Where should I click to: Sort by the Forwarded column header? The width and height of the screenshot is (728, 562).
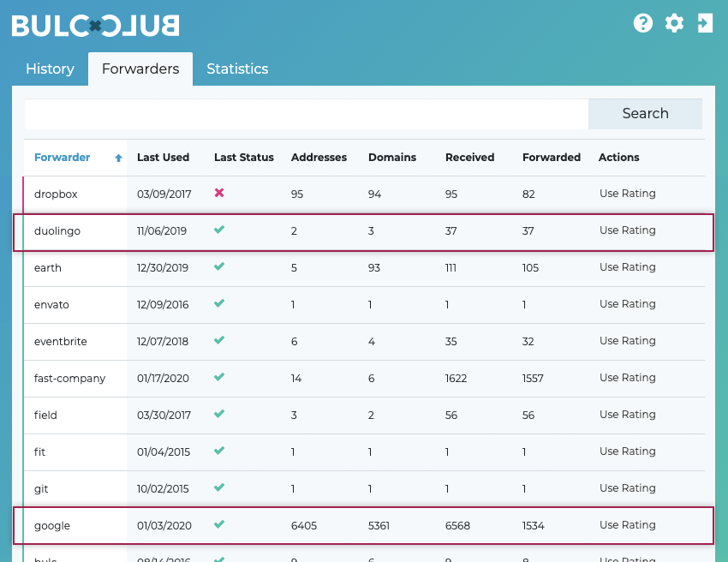552,158
